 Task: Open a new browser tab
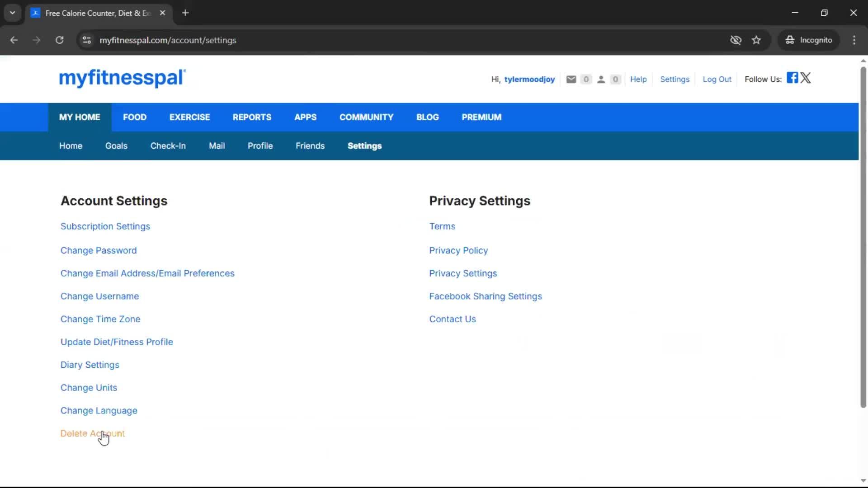point(185,13)
